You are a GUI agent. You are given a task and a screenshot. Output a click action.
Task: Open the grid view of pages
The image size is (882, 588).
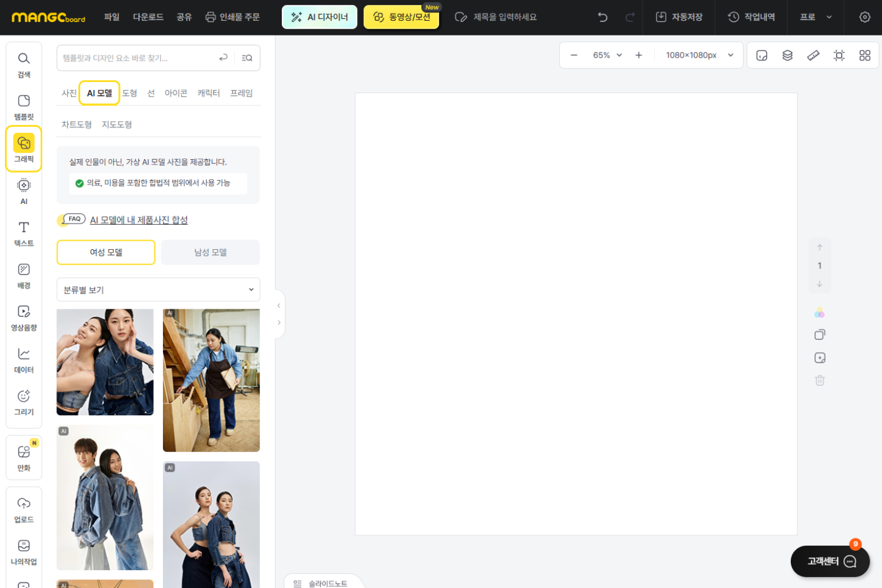tap(864, 55)
